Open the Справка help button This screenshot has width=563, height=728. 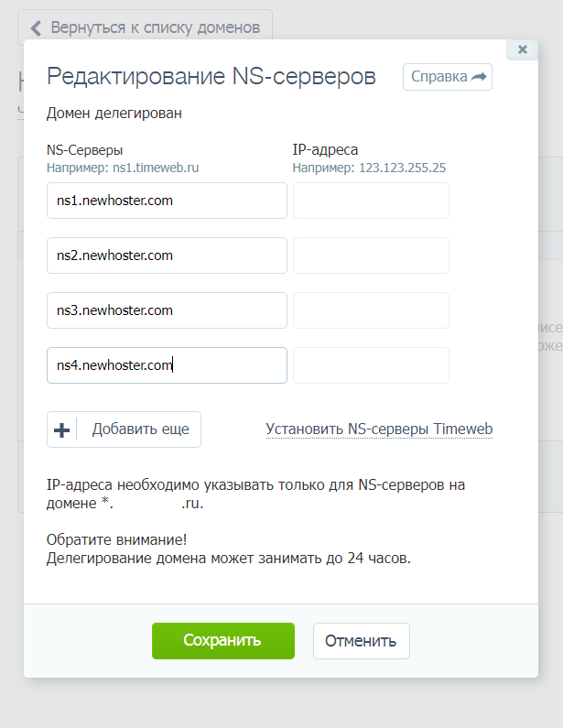tap(448, 77)
